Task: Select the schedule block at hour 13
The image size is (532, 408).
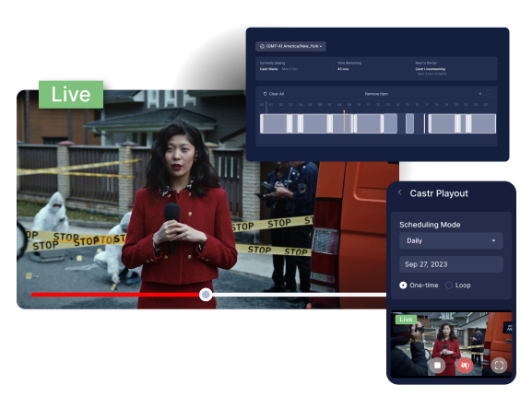Action: (390, 123)
